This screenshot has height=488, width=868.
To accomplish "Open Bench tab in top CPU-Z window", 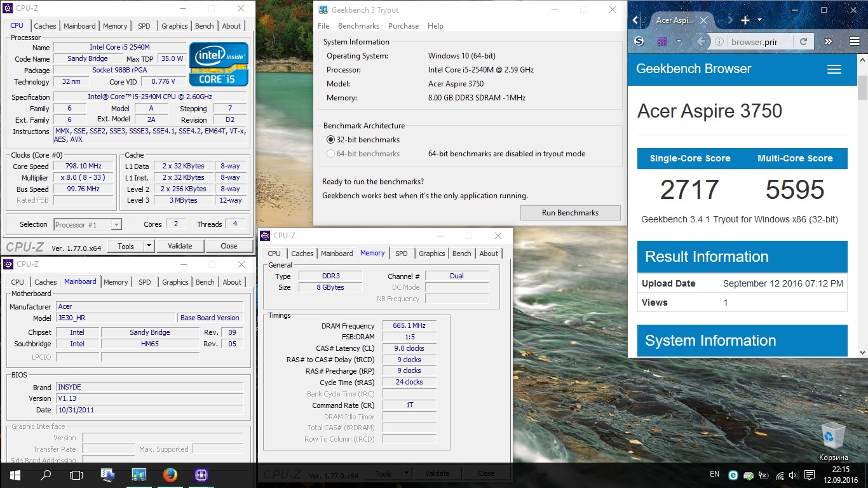I will point(205,26).
